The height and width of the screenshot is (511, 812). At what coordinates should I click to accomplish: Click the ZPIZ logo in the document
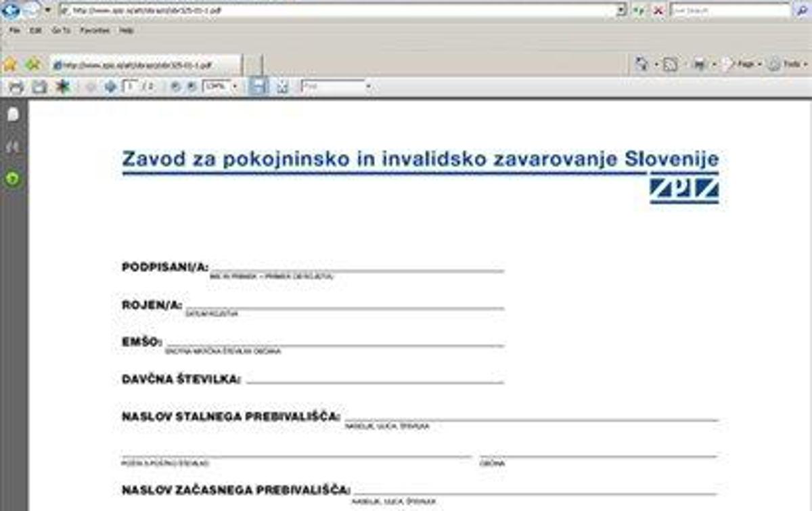point(684,190)
